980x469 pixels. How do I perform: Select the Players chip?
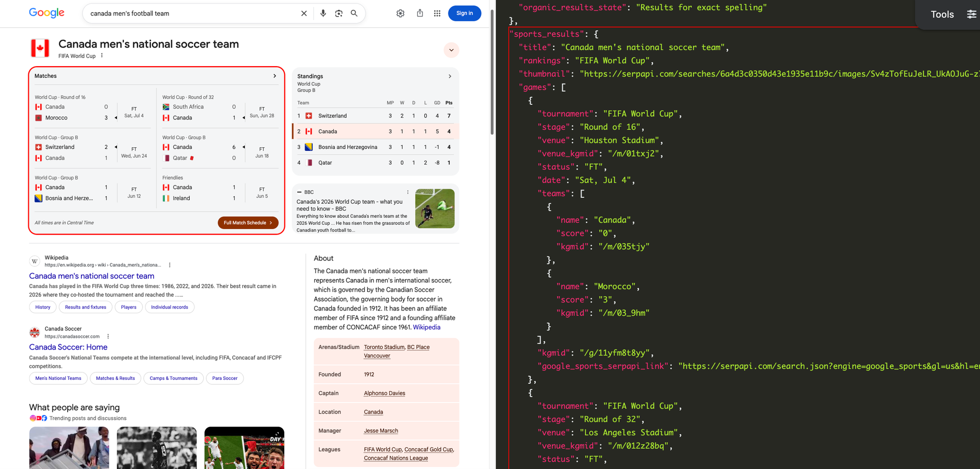click(x=129, y=307)
